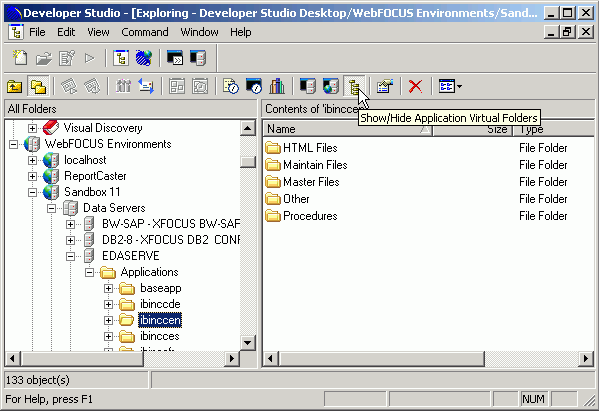Click the globe and server toolbar icon

point(331,86)
